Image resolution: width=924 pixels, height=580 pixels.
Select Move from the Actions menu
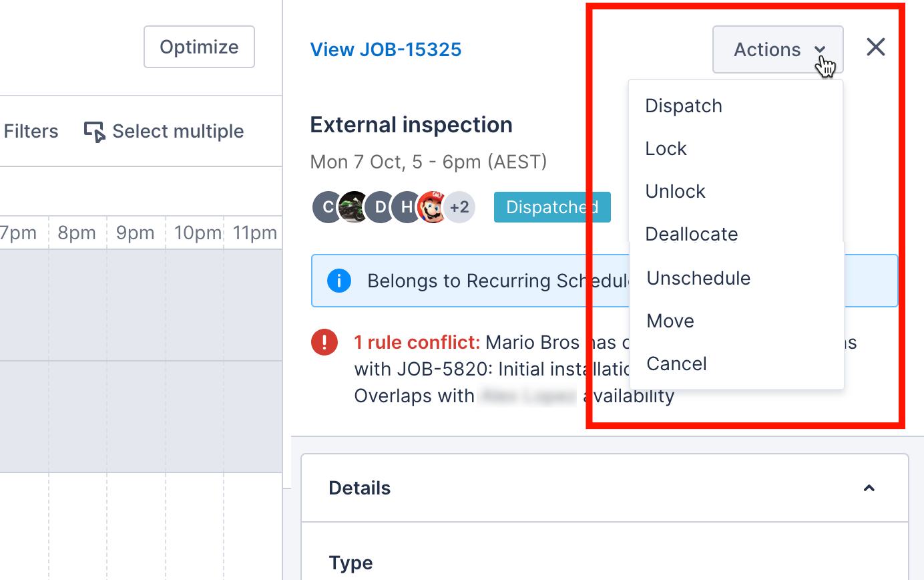pyautogui.click(x=670, y=321)
